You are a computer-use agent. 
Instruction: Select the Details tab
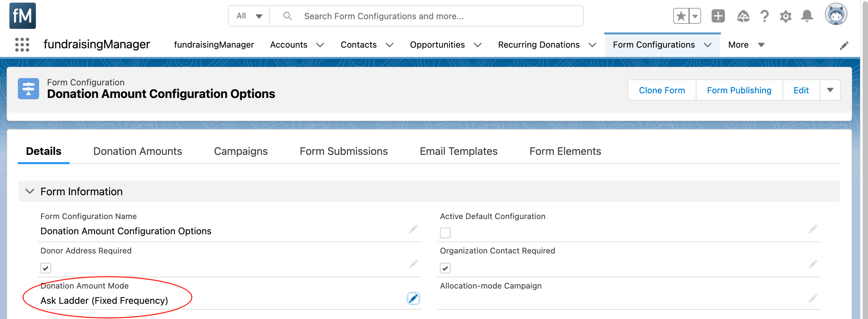43,152
